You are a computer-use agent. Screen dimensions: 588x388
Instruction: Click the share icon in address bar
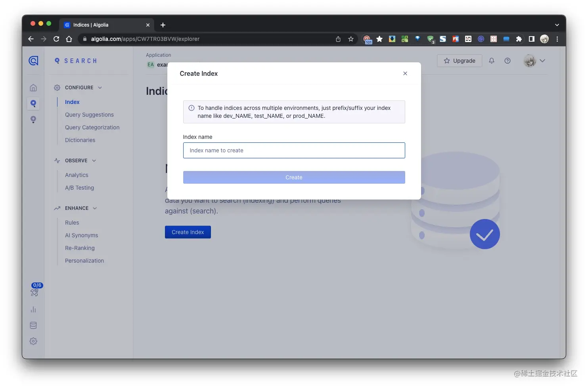[338, 39]
